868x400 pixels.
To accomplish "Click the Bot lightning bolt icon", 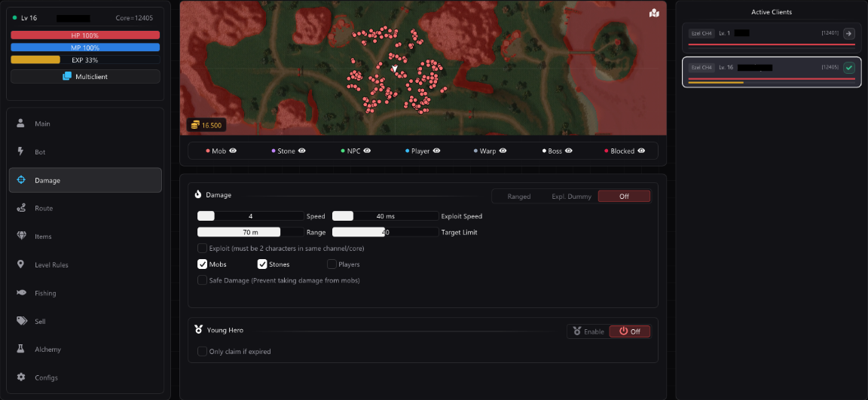I will 21,151.
